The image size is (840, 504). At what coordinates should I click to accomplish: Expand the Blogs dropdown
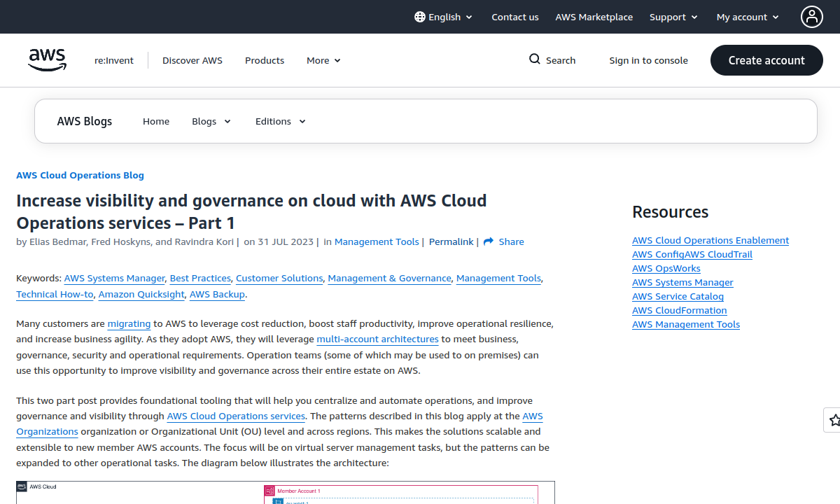(x=211, y=121)
